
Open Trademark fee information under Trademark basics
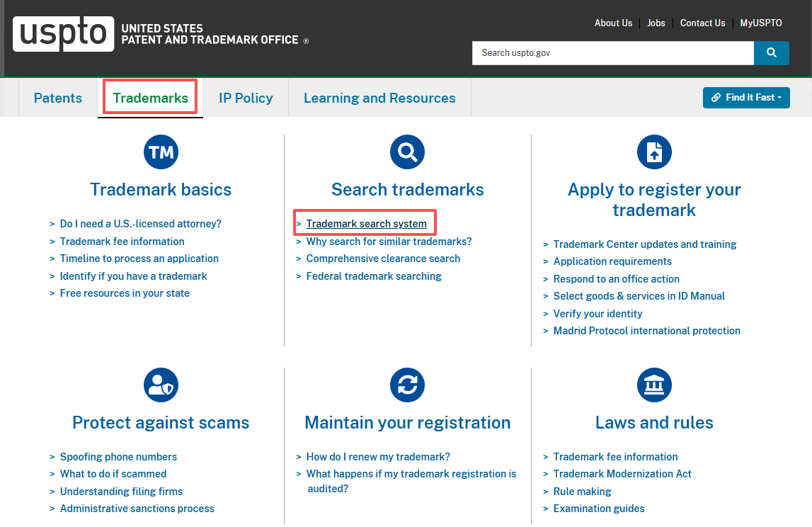(x=122, y=242)
